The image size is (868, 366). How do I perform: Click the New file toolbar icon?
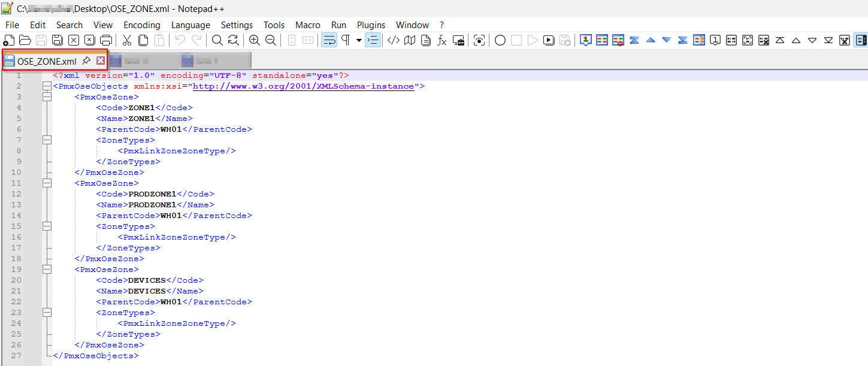point(9,40)
